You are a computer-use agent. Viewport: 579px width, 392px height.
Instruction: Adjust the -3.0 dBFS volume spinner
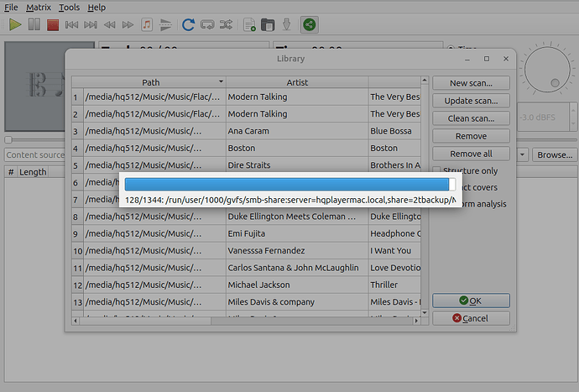click(x=546, y=118)
